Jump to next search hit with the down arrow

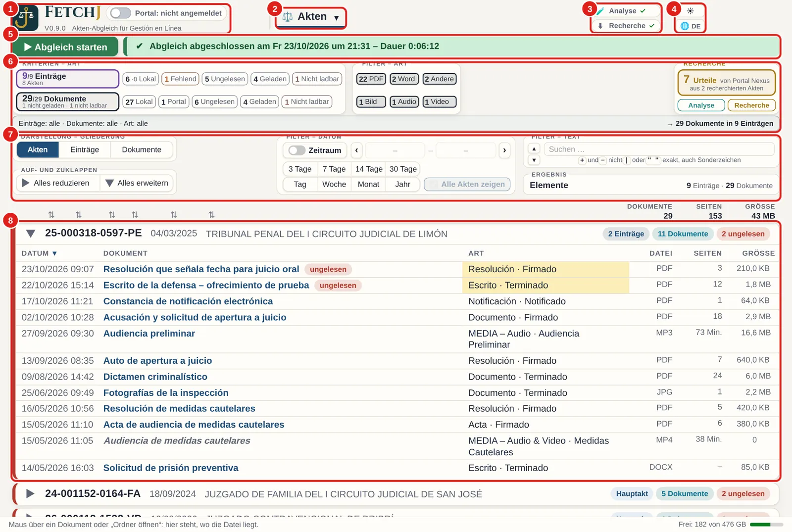(x=534, y=160)
